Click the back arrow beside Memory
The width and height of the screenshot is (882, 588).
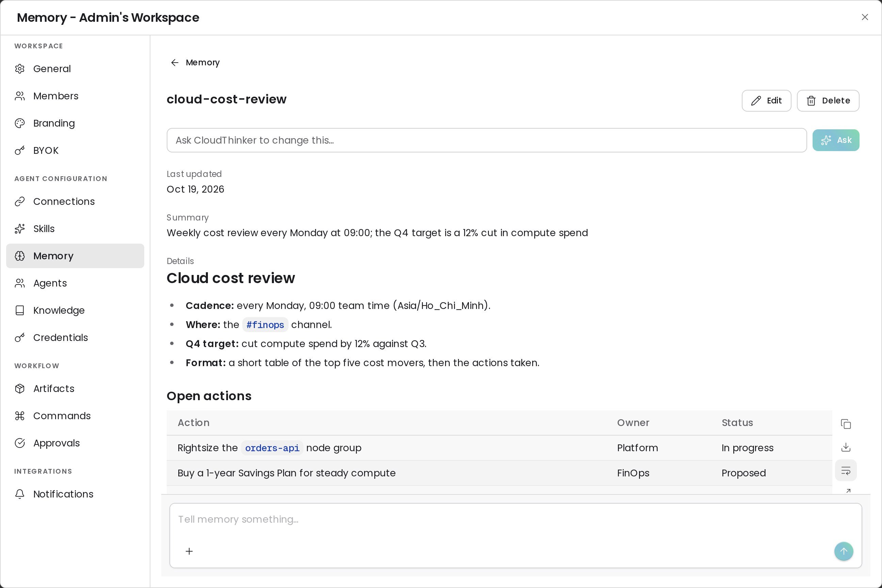175,63
